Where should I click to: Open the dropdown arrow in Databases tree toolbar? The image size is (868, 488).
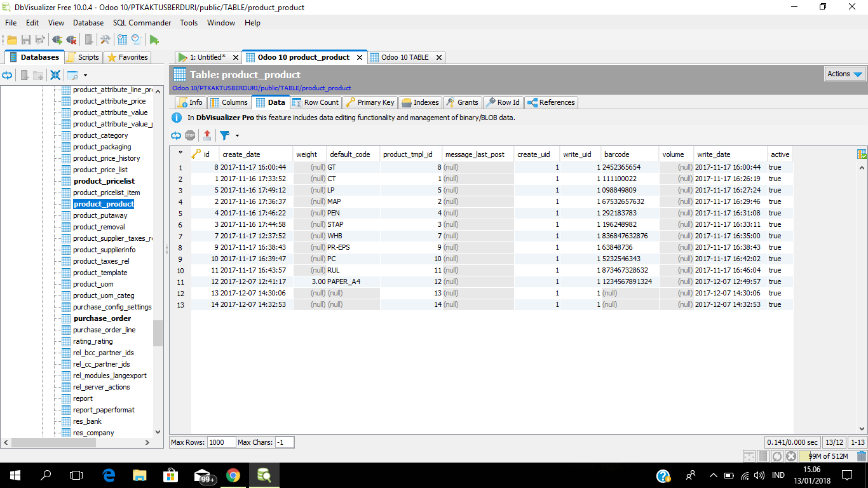coord(85,75)
